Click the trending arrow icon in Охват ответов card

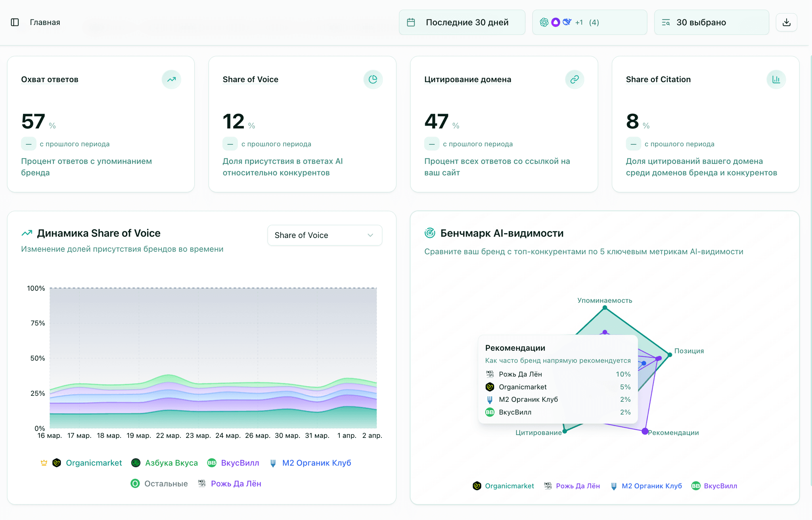click(x=171, y=79)
